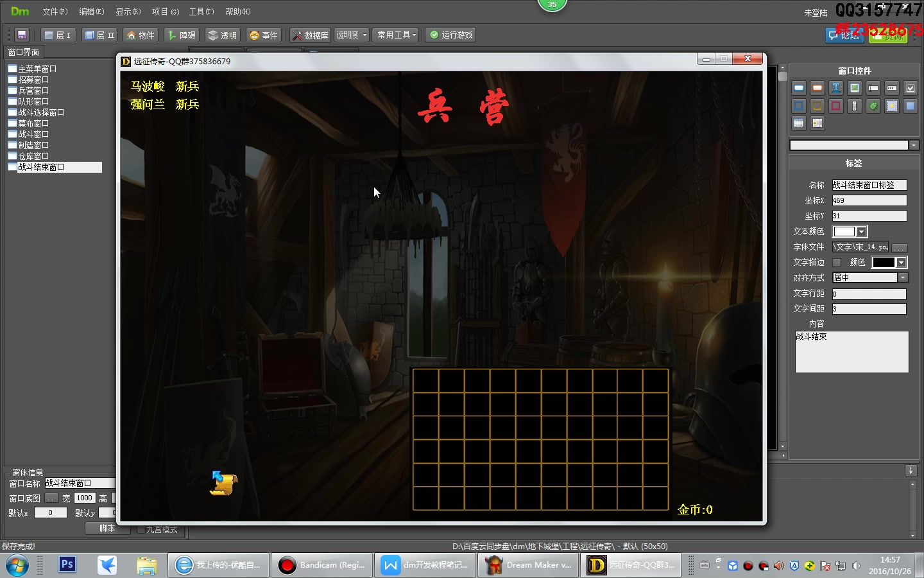Pick the red frame control icon

click(835, 106)
